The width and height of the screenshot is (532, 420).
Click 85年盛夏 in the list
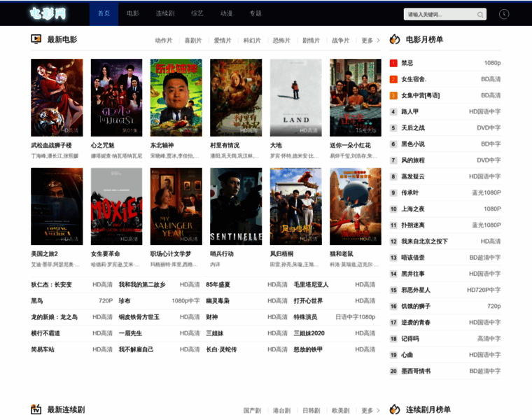pos(218,285)
